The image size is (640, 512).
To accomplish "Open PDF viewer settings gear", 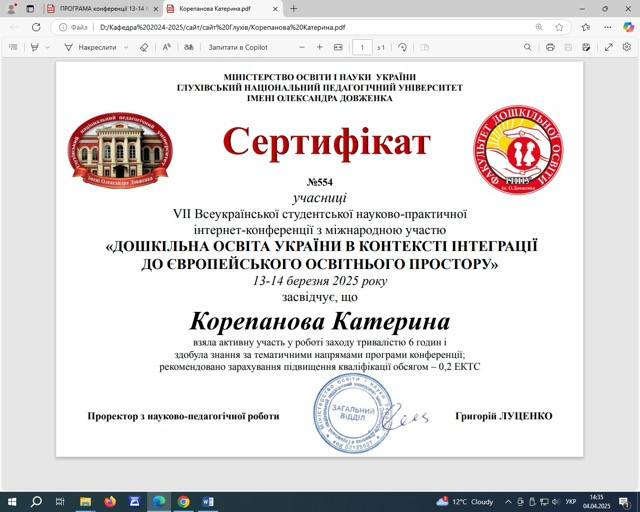I will [627, 47].
